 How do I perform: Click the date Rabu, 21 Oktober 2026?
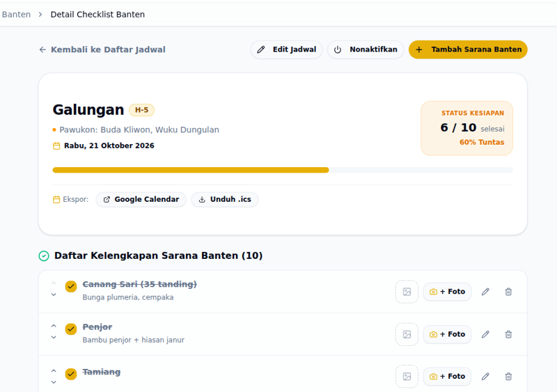pos(109,146)
